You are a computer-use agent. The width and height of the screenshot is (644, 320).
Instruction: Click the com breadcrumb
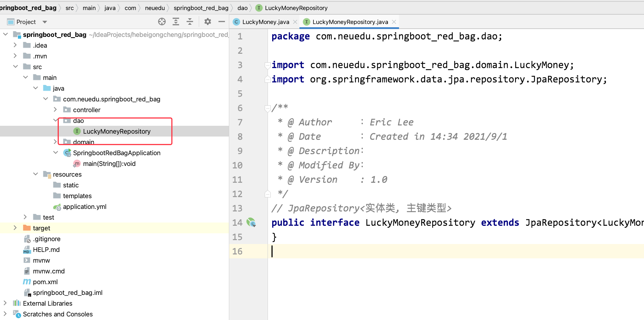point(130,8)
